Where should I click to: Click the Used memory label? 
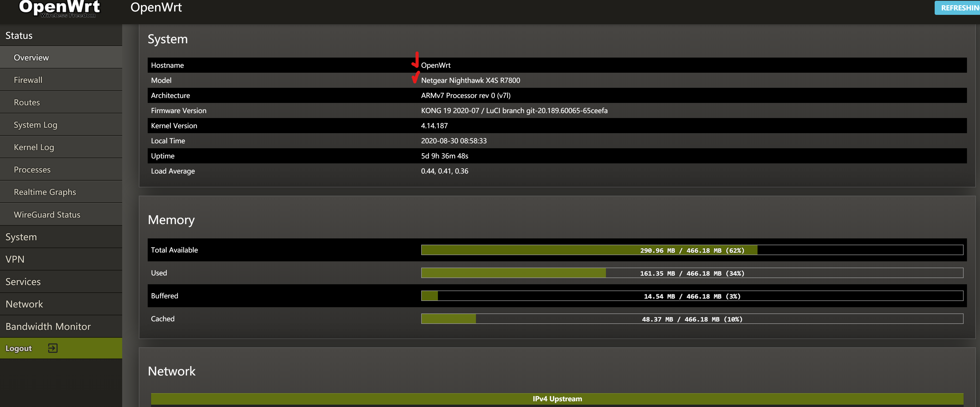159,273
